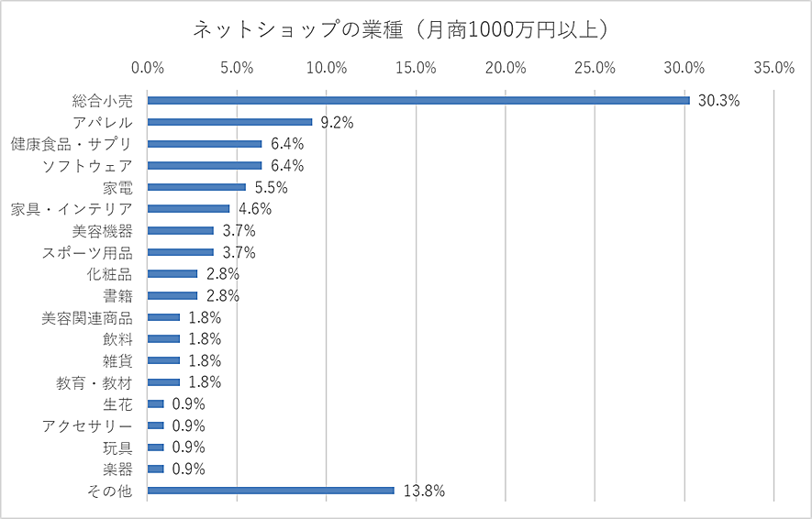
Task: Select the 楽器 category label
Action: click(117, 469)
